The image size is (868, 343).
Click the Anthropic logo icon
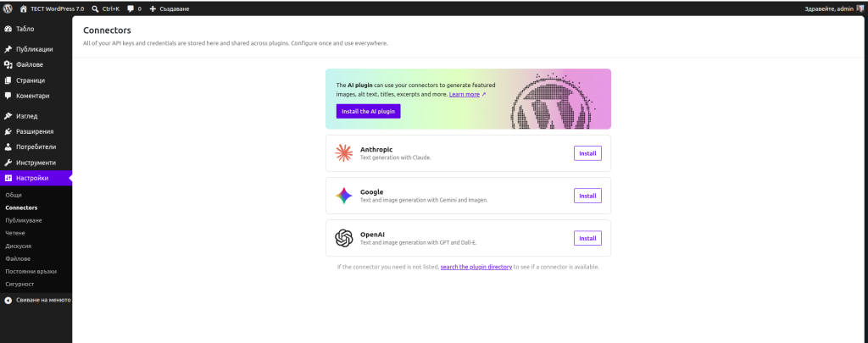click(x=343, y=153)
